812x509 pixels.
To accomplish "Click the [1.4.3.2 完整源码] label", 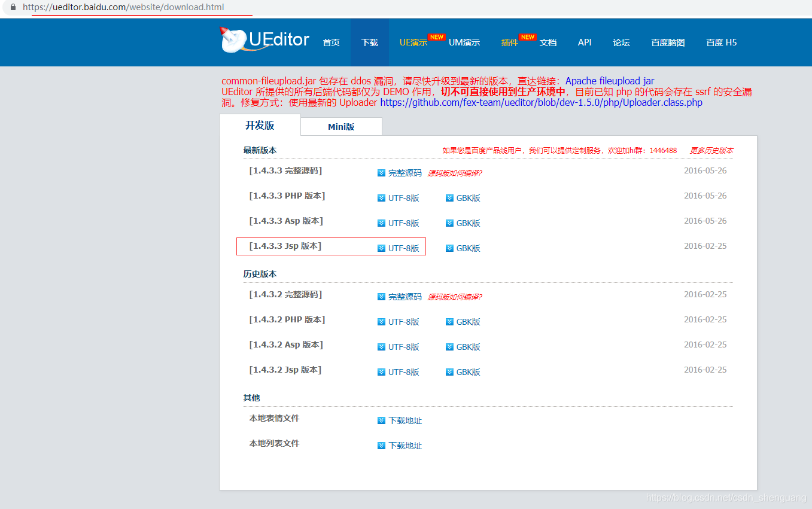I will (x=285, y=294).
